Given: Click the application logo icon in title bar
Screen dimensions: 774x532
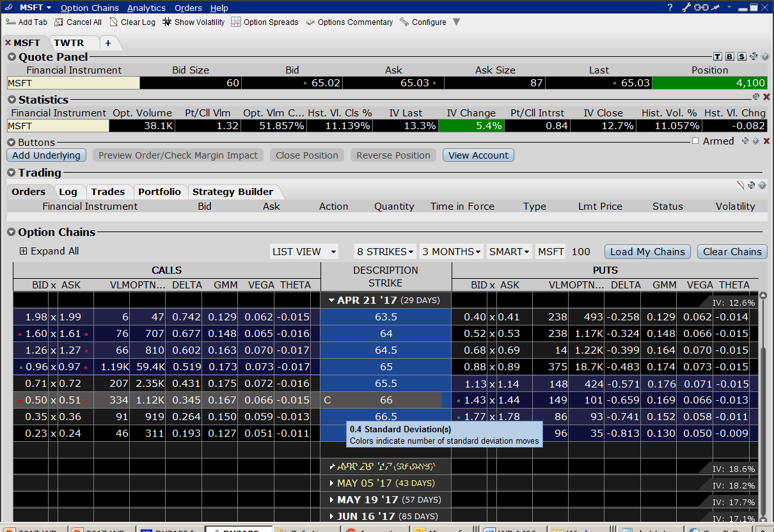Looking at the screenshot, I should point(8,8).
